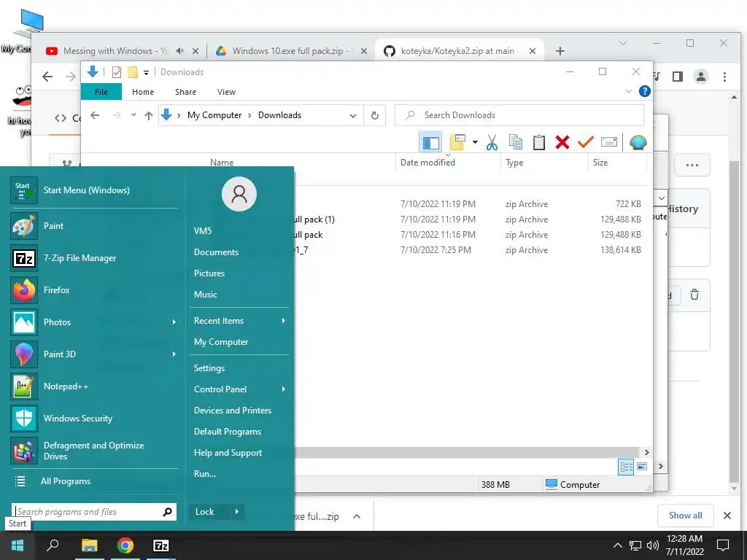Mute the Messing with Windows YouTube tab
Viewport: 747px width, 560px height.
180,51
